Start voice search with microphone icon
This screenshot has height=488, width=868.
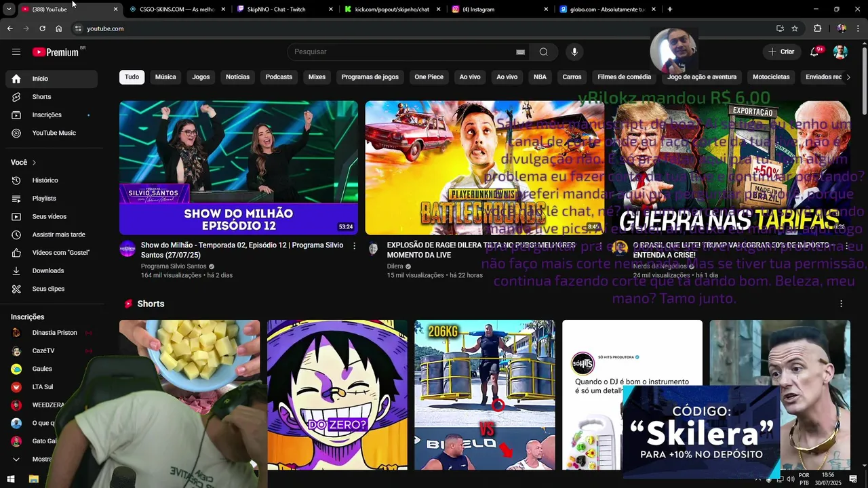(574, 52)
